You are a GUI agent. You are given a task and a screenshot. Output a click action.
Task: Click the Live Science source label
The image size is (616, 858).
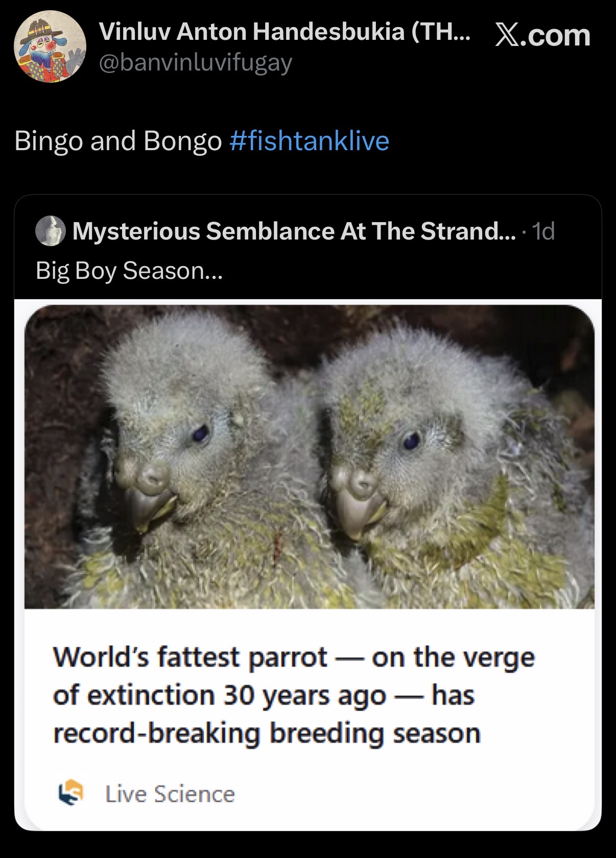[170, 794]
